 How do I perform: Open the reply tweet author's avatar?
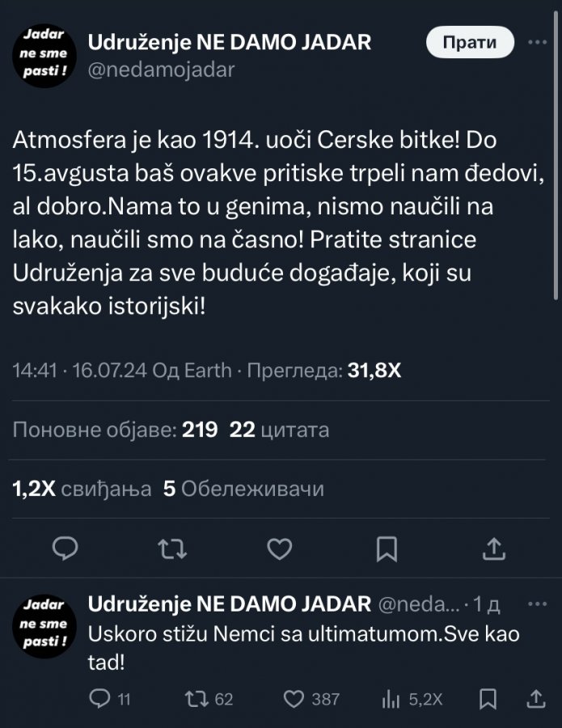[44, 624]
